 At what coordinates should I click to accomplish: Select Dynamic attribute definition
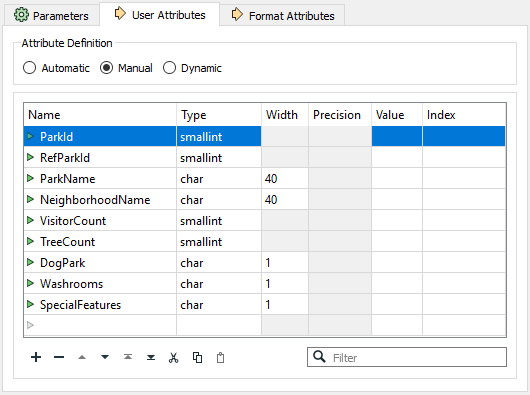click(x=192, y=68)
